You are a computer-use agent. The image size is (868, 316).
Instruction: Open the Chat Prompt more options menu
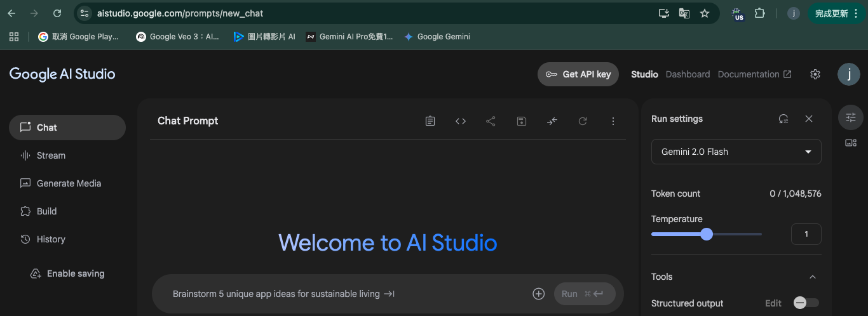coord(613,121)
